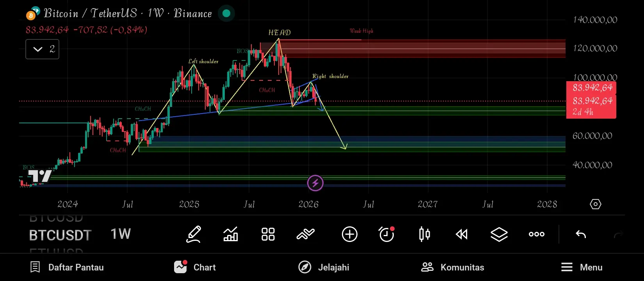The width and height of the screenshot is (644, 281).
Task: Tap the 140.000,00 price scale value
Action: click(595, 20)
